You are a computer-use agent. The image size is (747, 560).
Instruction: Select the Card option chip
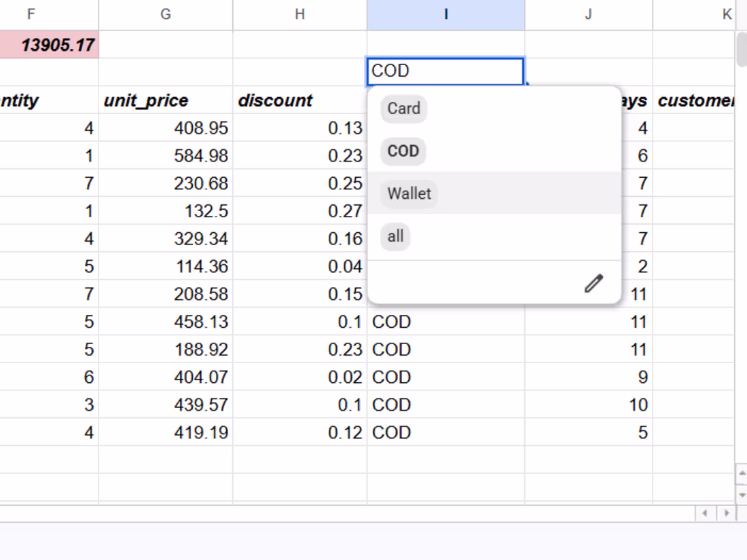point(403,109)
